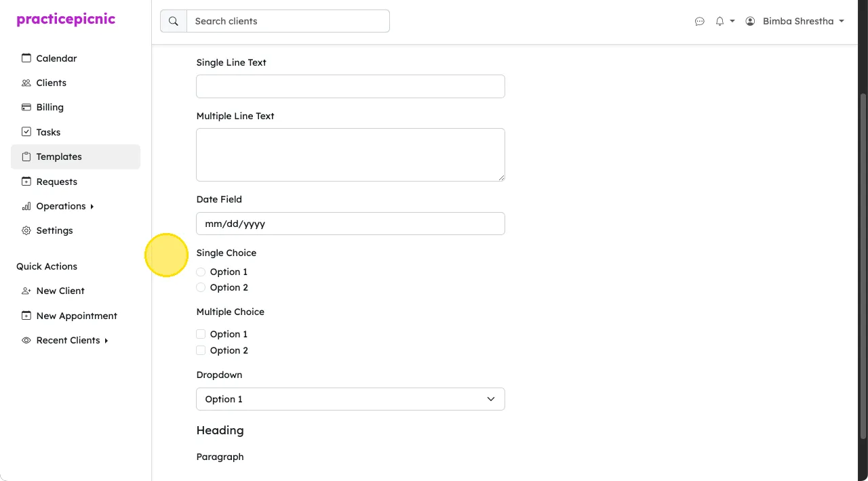This screenshot has height=481, width=868.
Task: Click the Billing credit card icon
Action: coord(26,107)
